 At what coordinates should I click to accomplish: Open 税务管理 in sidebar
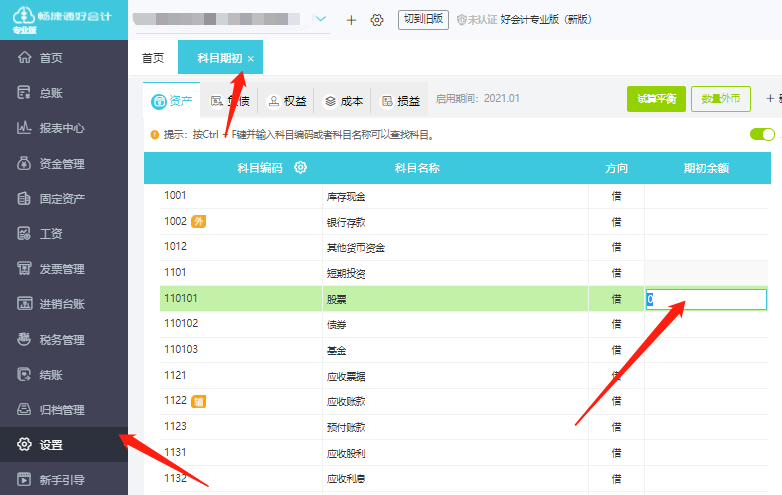64,339
